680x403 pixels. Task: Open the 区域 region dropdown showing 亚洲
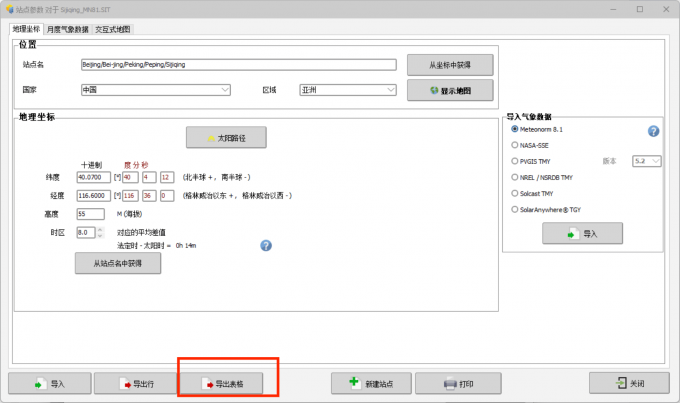click(x=348, y=90)
